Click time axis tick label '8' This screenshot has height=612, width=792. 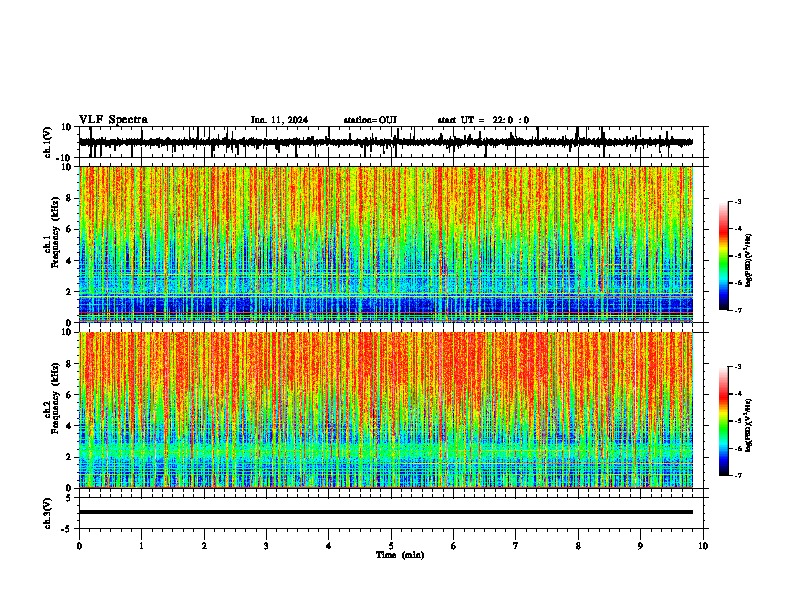(x=578, y=546)
